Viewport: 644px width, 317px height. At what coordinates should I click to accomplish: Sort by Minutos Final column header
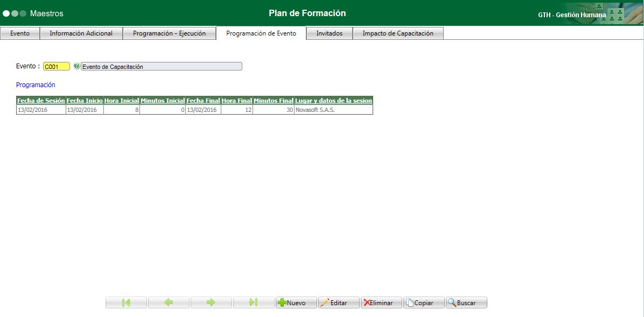click(274, 101)
